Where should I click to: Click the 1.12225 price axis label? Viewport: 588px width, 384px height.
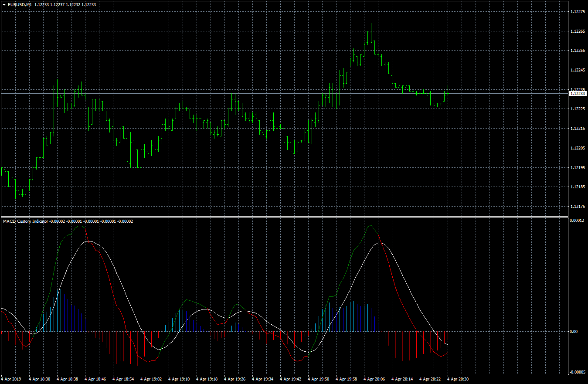tap(577, 109)
